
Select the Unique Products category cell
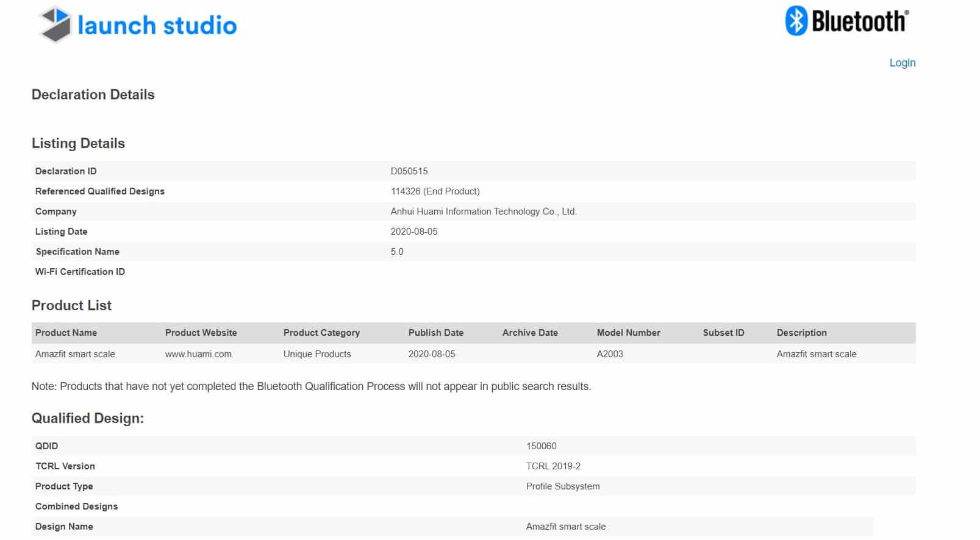tap(317, 354)
